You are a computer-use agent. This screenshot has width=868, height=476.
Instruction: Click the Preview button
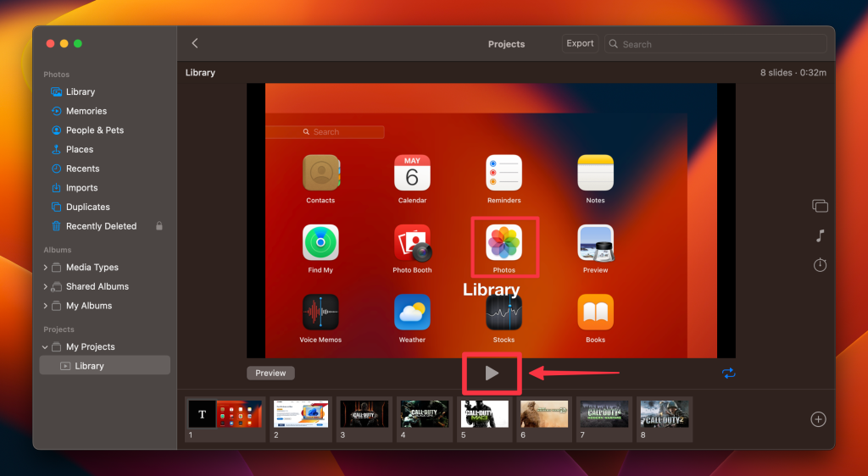(x=270, y=374)
